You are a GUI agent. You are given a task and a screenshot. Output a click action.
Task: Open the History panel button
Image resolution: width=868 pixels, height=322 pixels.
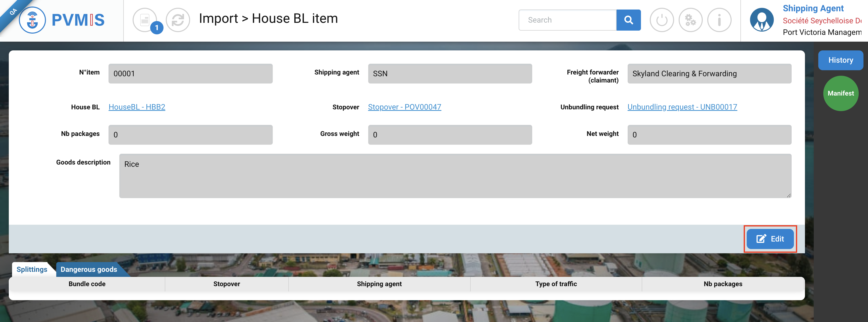tap(840, 60)
